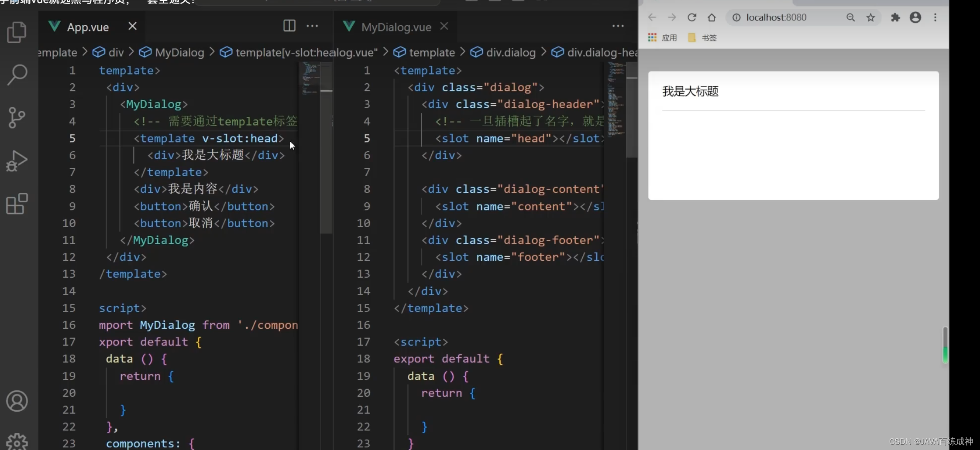Click the browser page scrollbar thumb
Screen dimensions: 980x450
pos(945,344)
